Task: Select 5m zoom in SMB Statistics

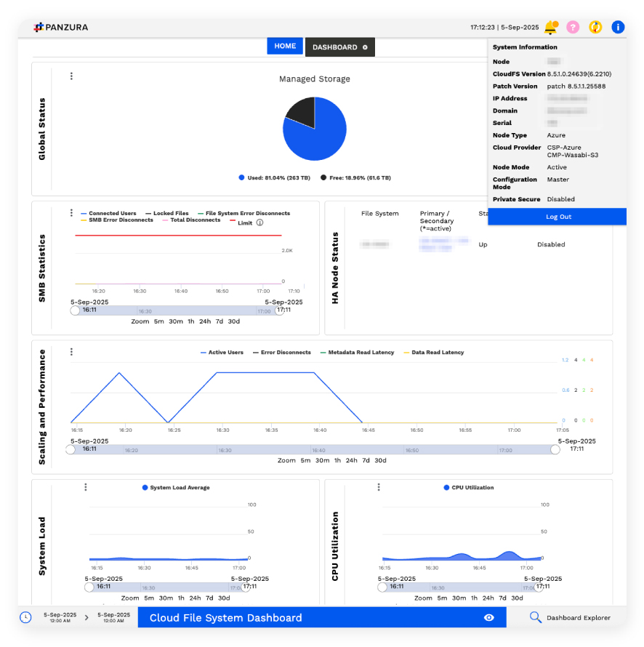Action: coord(159,321)
